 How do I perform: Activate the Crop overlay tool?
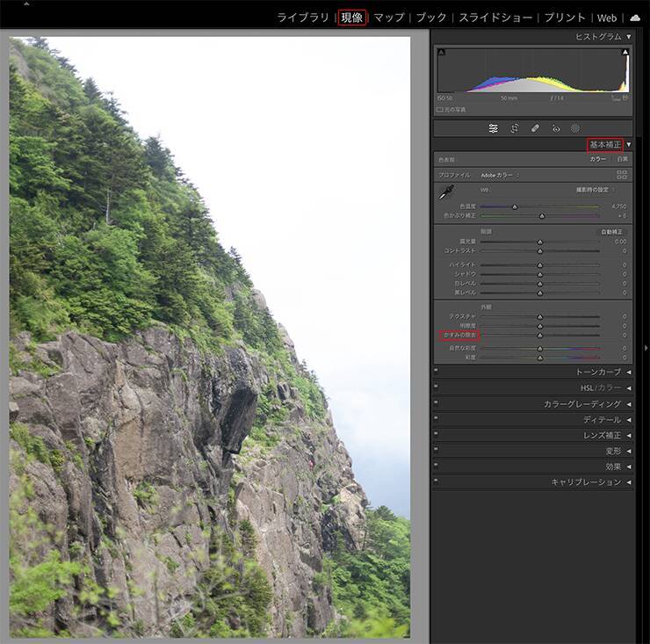click(514, 128)
